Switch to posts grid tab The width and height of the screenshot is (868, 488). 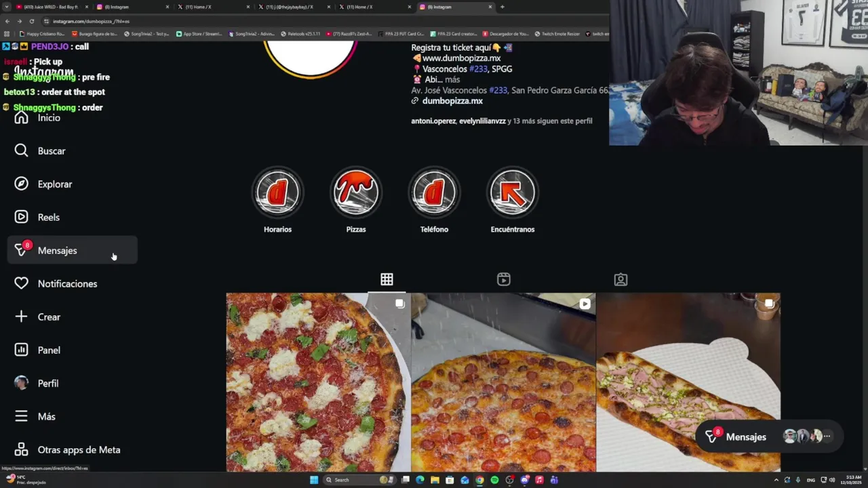[387, 279]
